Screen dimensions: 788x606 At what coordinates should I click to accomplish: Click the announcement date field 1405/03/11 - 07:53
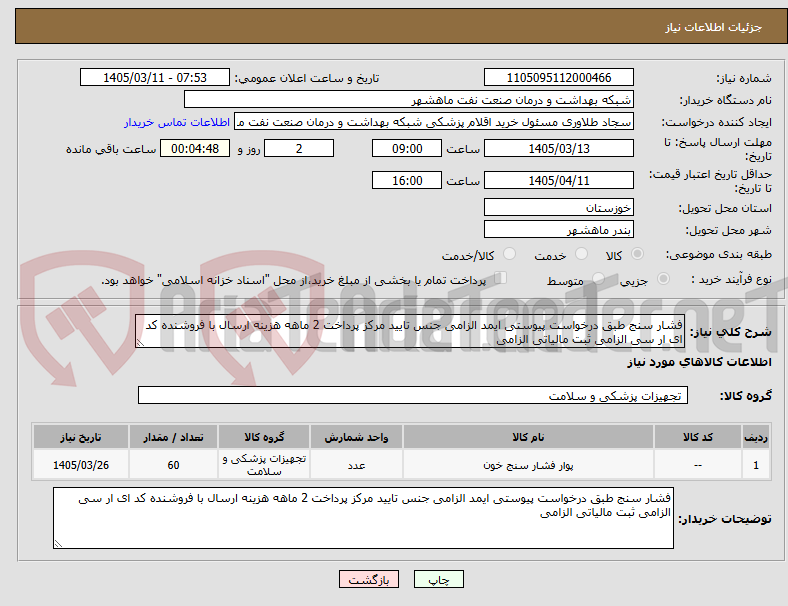155,77
